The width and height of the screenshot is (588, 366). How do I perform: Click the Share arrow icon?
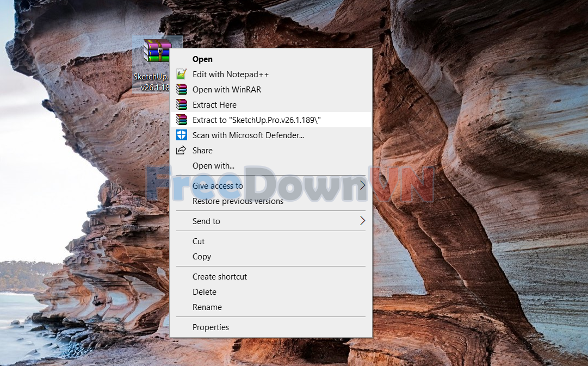[181, 151]
